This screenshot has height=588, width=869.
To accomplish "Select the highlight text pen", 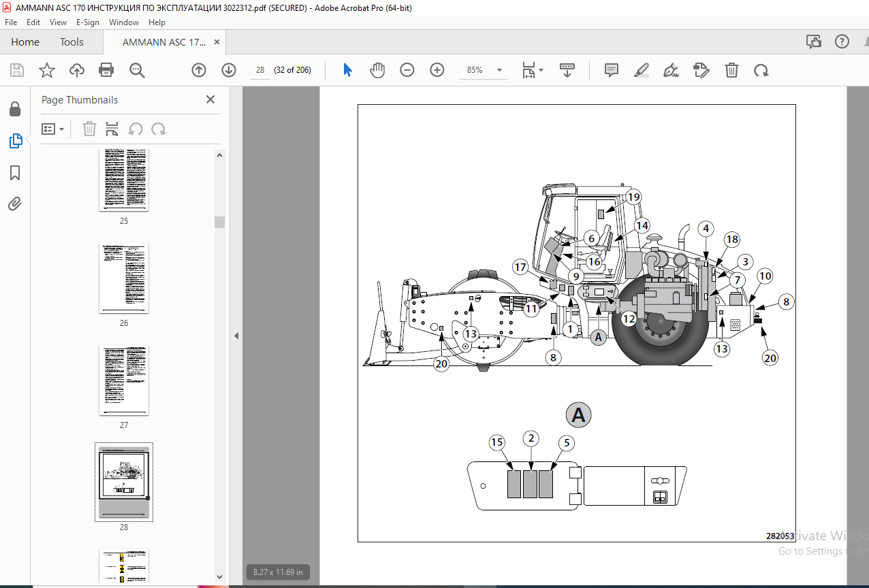I will pyautogui.click(x=641, y=70).
